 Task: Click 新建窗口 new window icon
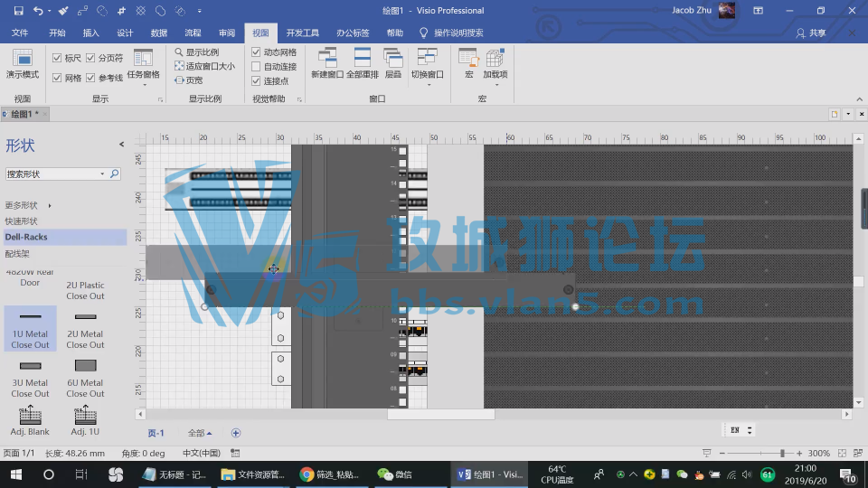coord(327,57)
